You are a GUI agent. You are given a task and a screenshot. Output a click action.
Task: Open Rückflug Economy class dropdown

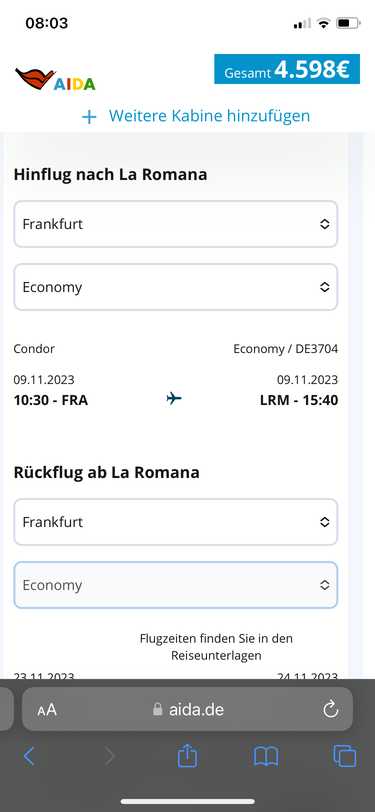coord(176,585)
